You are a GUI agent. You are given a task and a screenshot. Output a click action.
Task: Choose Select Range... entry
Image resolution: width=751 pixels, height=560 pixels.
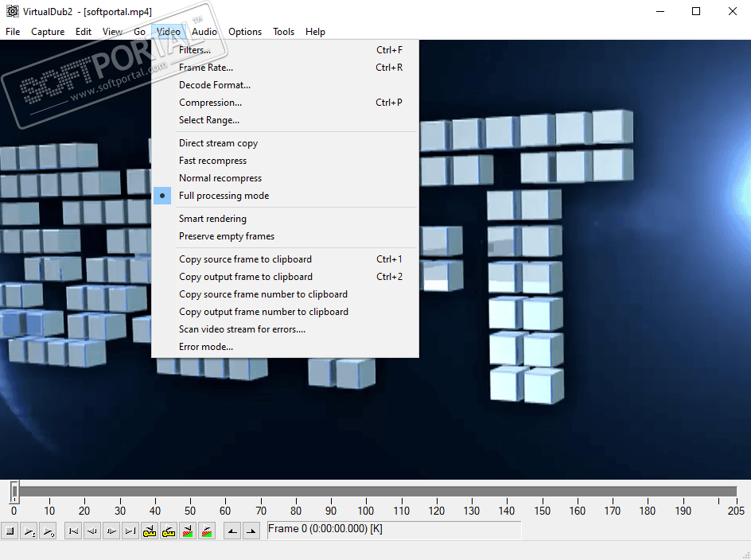[285, 120]
